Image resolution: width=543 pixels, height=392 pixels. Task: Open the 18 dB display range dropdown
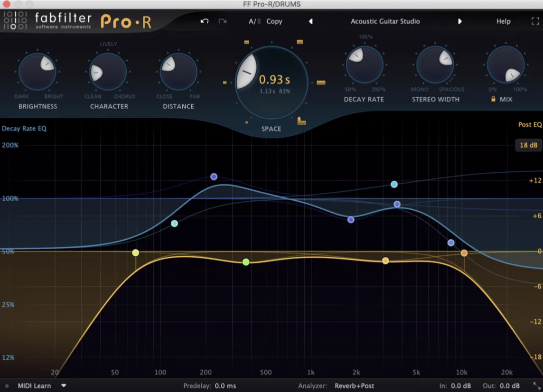[528, 145]
